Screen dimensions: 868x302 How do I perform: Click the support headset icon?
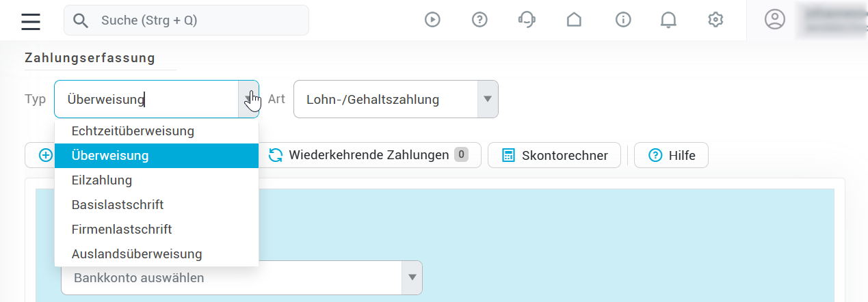[527, 20]
